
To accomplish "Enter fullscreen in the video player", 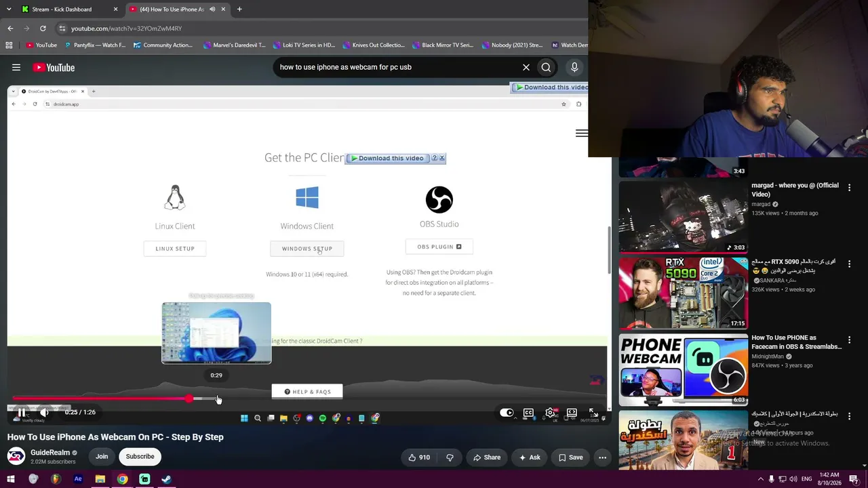I will pyautogui.click(x=593, y=412).
